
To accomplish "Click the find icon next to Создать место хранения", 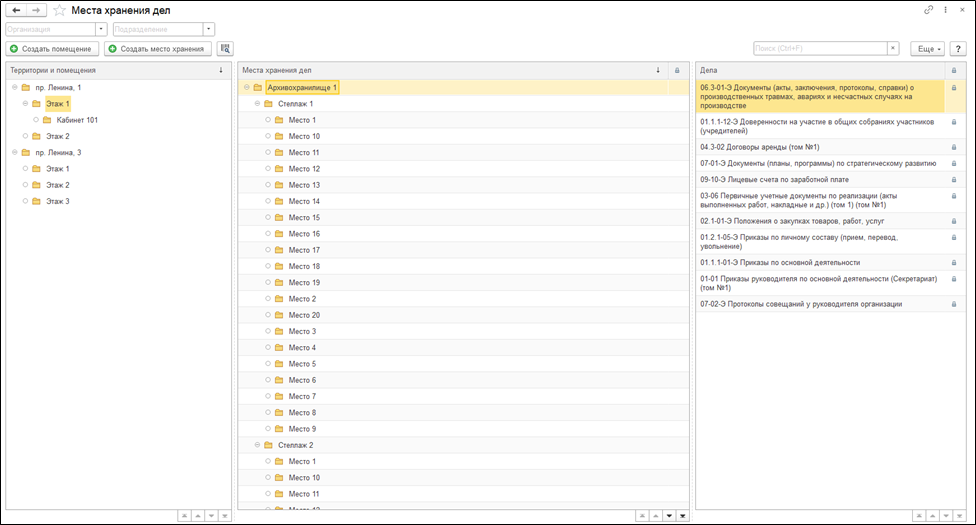I will pyautogui.click(x=225, y=48).
